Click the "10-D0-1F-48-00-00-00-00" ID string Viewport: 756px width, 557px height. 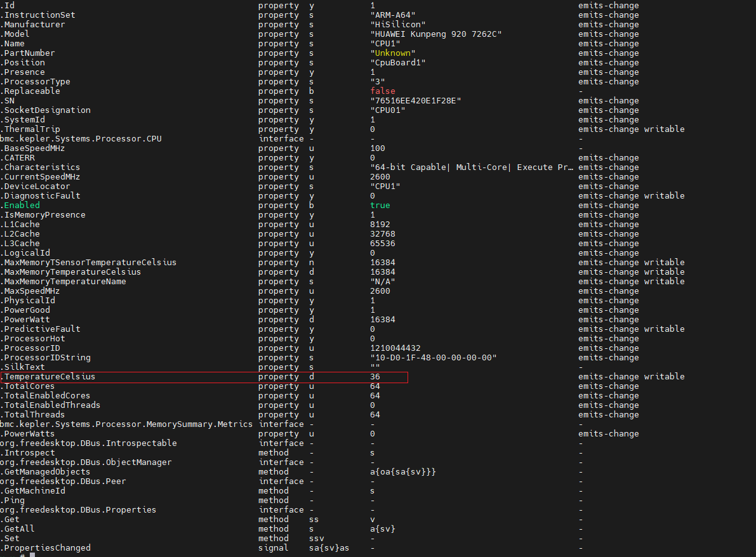pos(434,358)
